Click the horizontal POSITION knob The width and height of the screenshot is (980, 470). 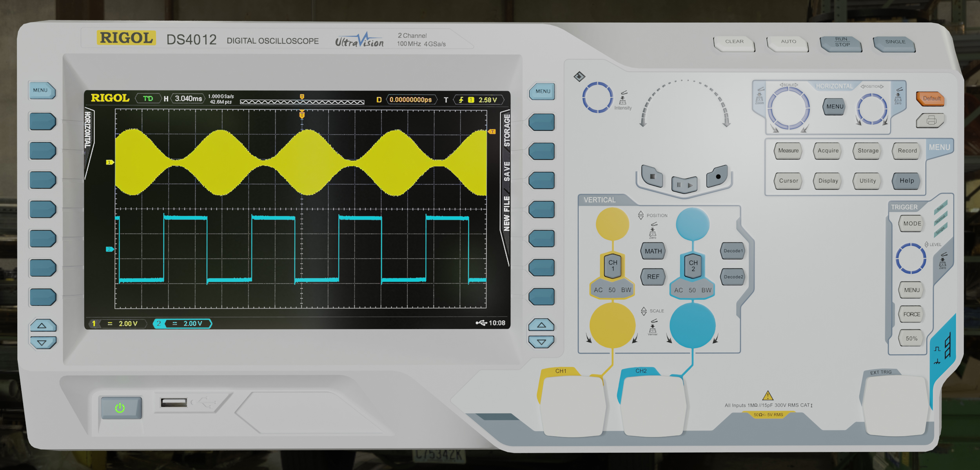point(872,109)
